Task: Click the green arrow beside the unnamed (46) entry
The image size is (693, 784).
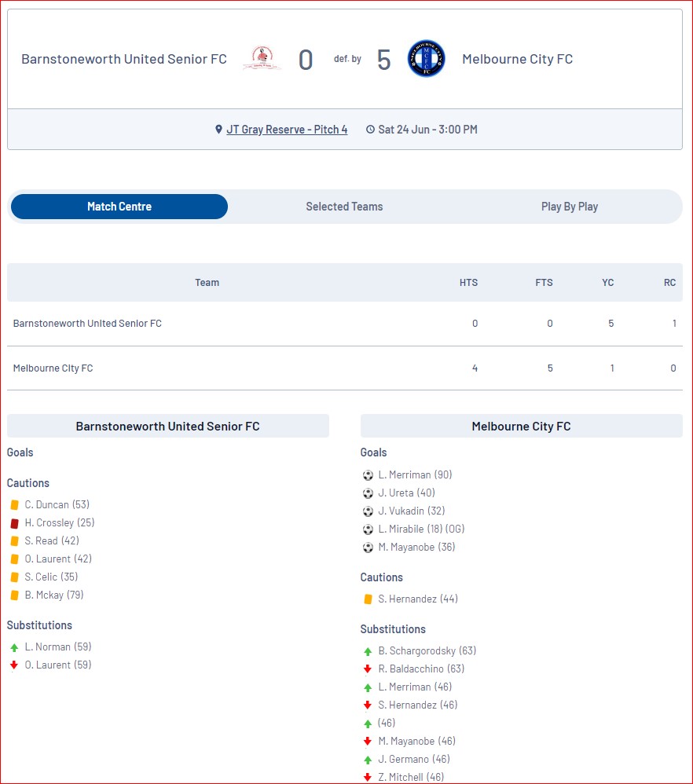Action: [x=368, y=724]
